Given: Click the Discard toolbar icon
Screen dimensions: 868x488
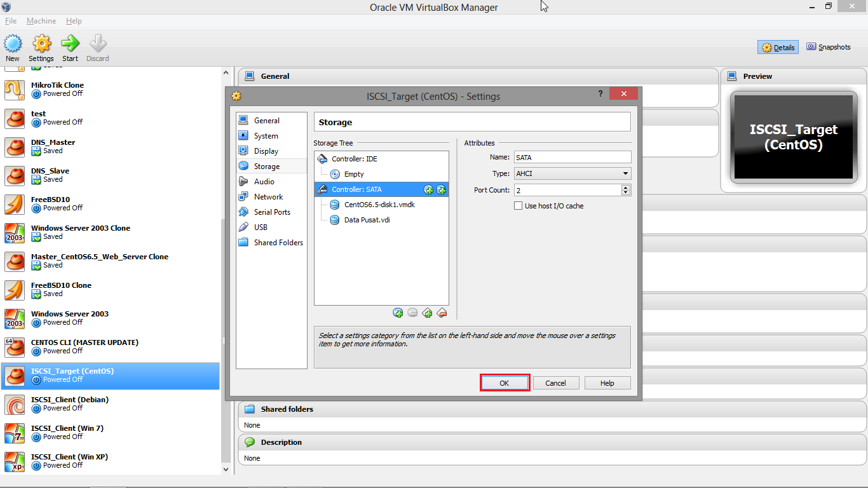Looking at the screenshot, I should point(98,44).
